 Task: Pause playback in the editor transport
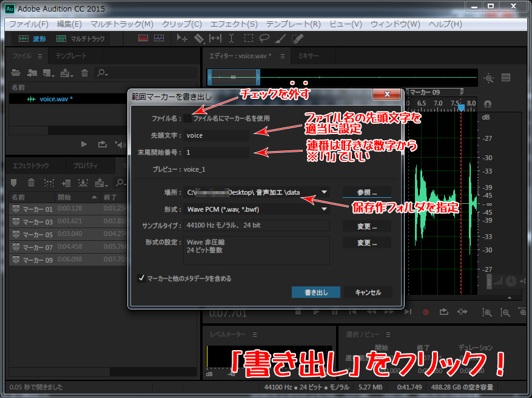click(x=334, y=312)
